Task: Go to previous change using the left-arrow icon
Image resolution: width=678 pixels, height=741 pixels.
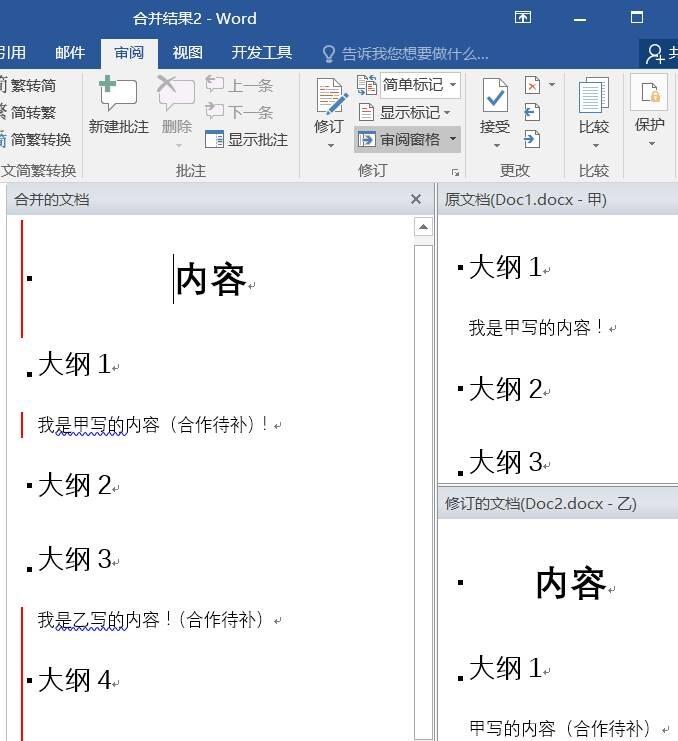Action: click(532, 112)
